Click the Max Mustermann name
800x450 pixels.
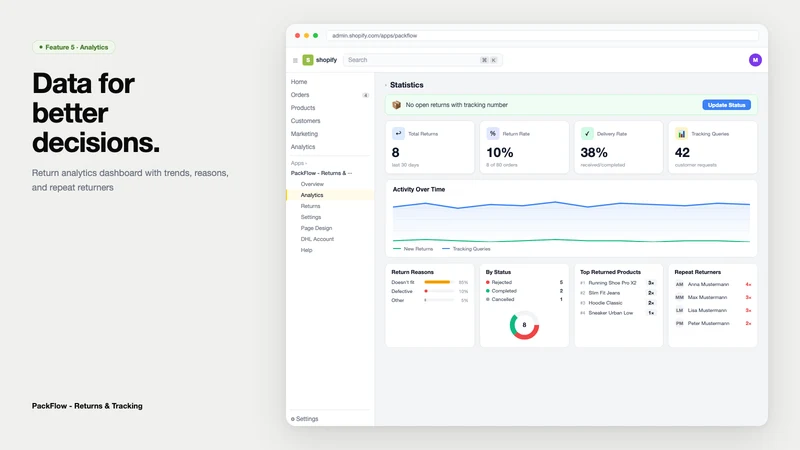click(x=707, y=297)
